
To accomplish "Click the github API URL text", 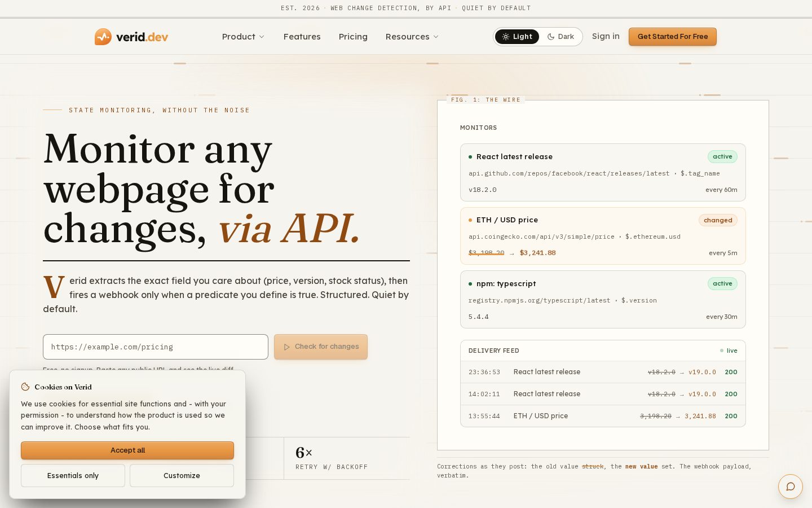I will click(x=569, y=173).
